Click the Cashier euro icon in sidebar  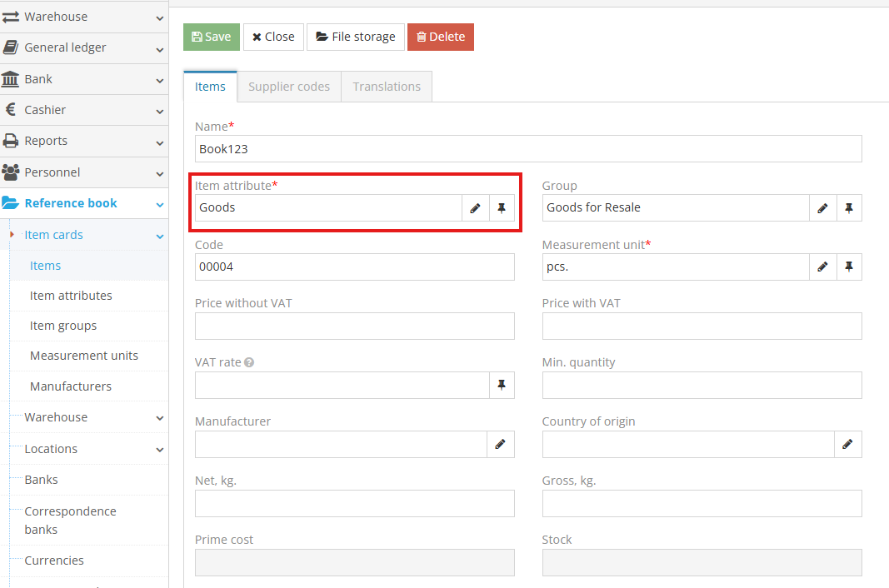pos(12,110)
